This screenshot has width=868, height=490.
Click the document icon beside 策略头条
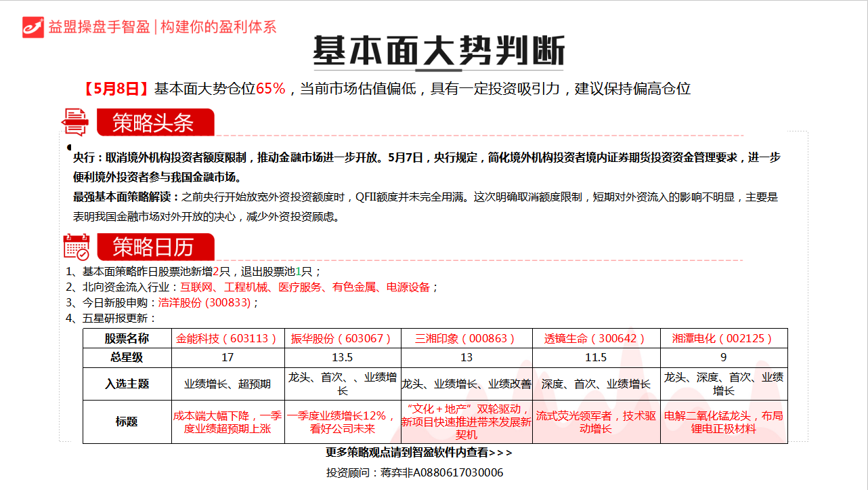(74, 123)
